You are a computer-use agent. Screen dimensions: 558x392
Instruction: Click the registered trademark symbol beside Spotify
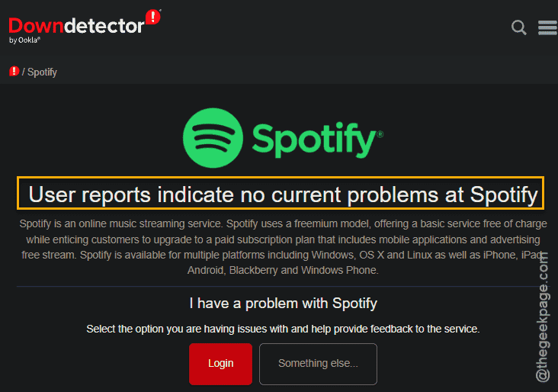click(x=380, y=134)
